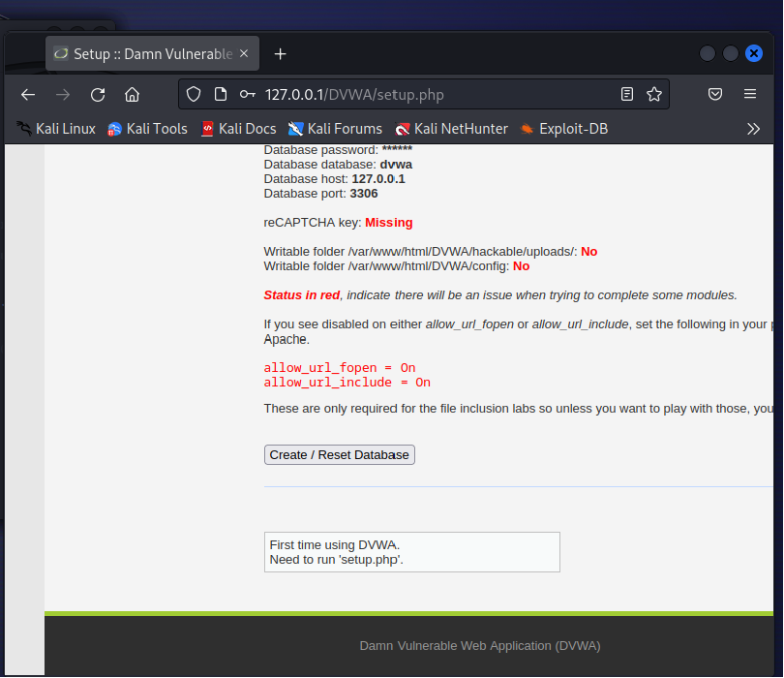784x678 pixels.
Task: Open Exploit-DB bookmark
Action: tap(564, 129)
